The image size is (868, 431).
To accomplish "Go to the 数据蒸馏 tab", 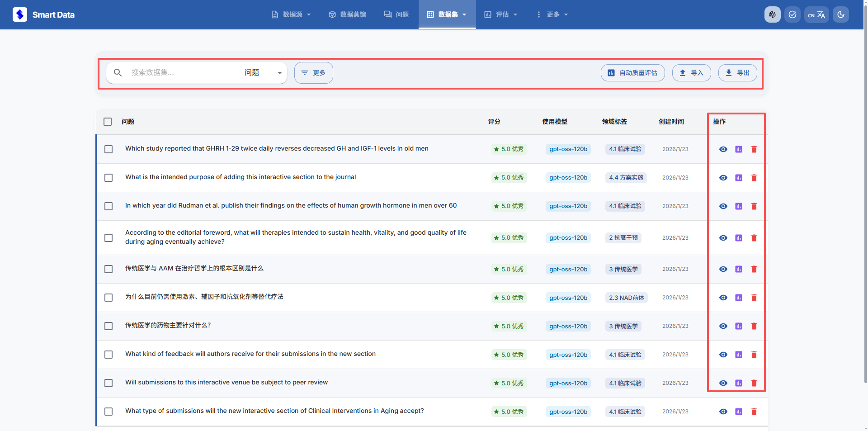I will [x=347, y=14].
